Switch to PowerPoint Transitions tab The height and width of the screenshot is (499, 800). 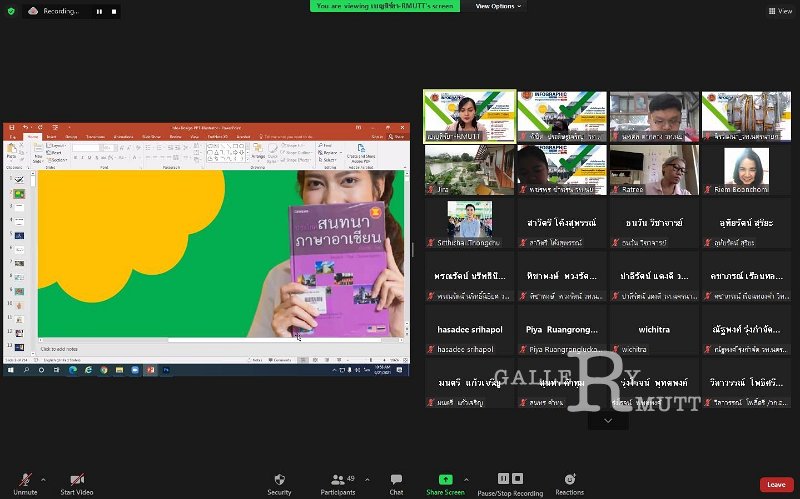95,137
